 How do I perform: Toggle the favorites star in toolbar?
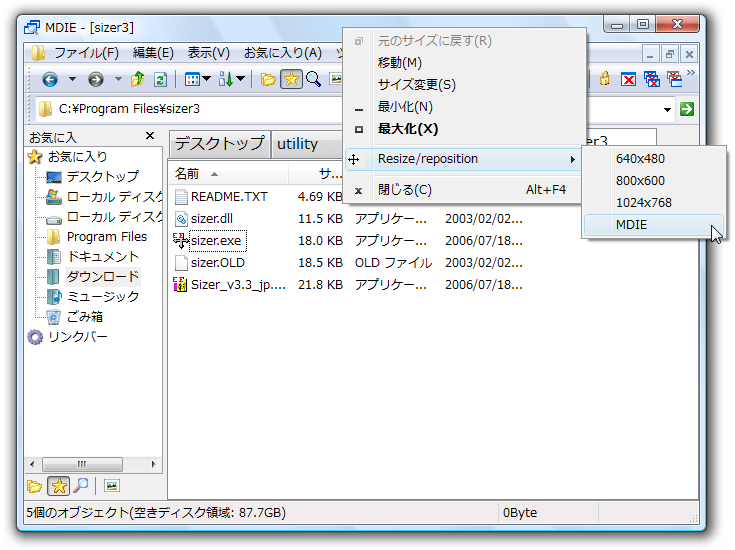click(x=291, y=79)
